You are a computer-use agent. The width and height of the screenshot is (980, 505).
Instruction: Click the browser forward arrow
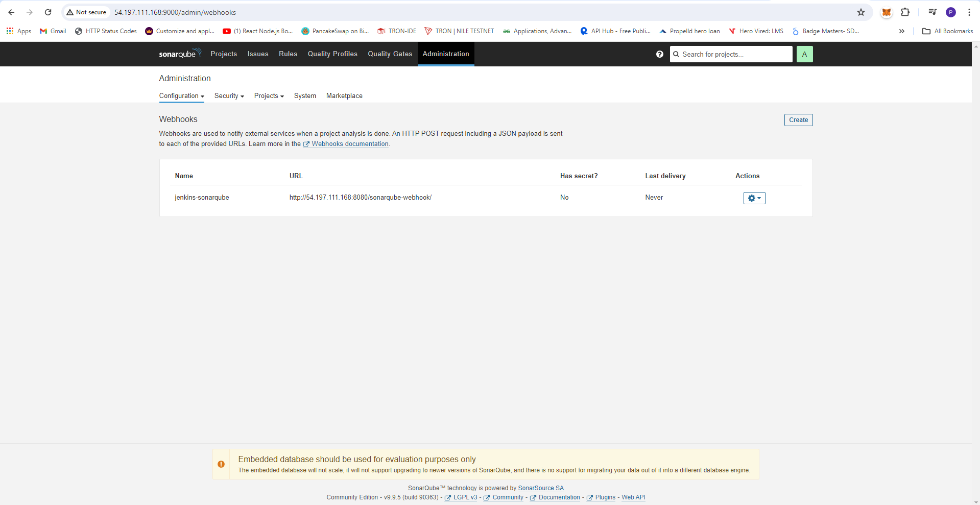[30, 12]
